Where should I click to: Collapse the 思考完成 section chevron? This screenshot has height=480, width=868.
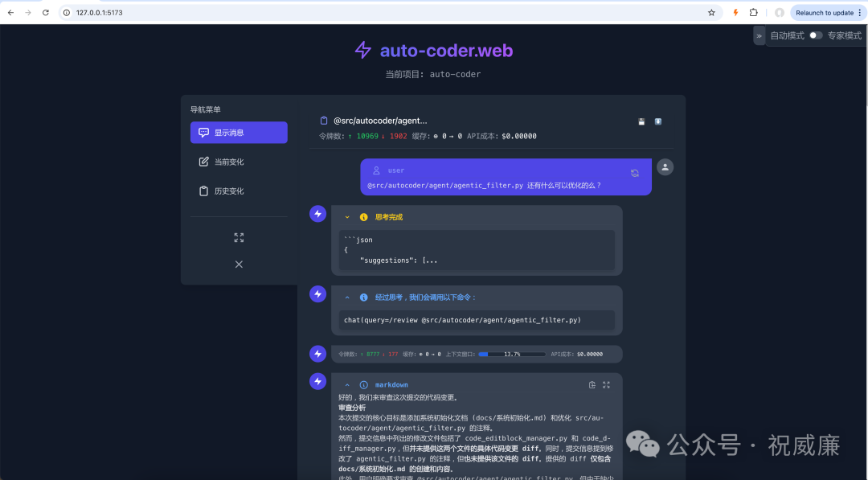[x=347, y=217]
